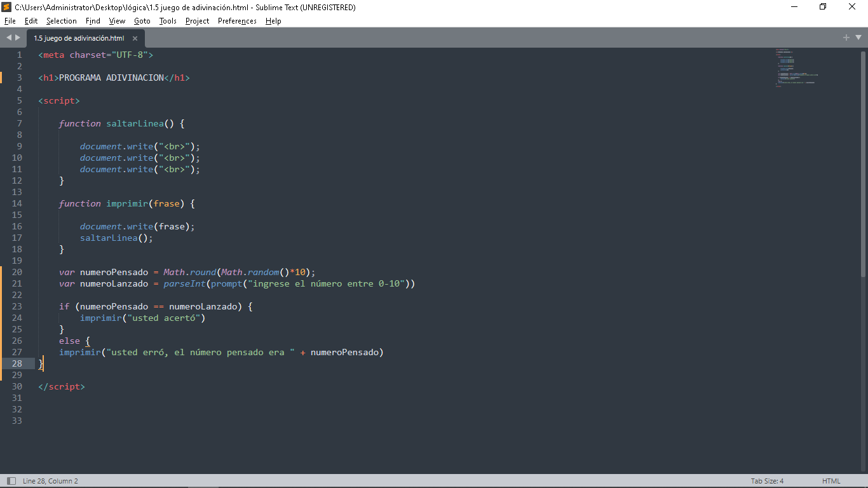Click closing script tag on line 30

62,386
